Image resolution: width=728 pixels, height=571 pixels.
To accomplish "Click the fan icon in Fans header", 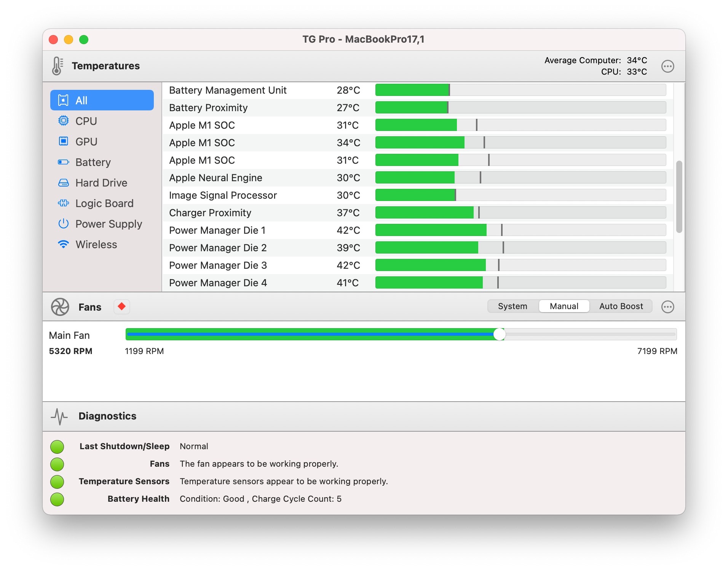I will pyautogui.click(x=60, y=307).
